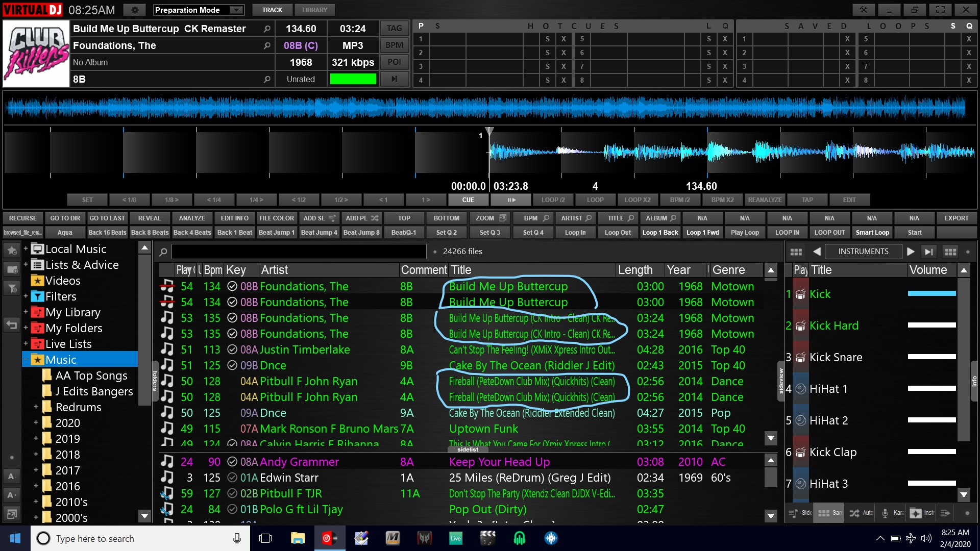Click the Club Killers cover art thumbnail
The image size is (980, 551).
(x=36, y=54)
